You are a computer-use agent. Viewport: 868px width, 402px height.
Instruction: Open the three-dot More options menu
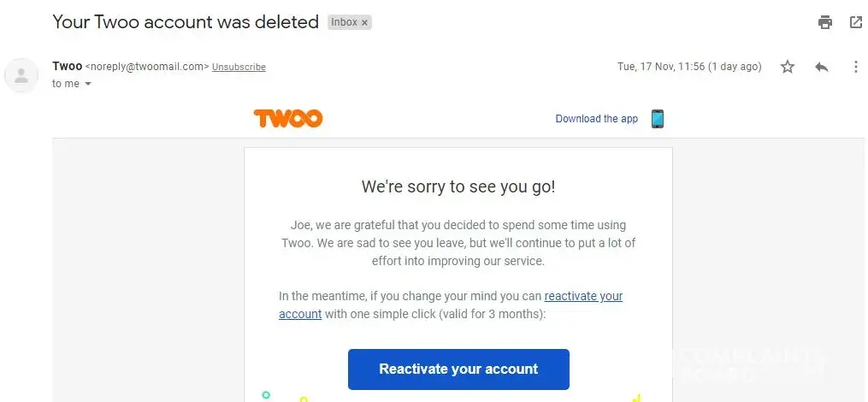[856, 67]
